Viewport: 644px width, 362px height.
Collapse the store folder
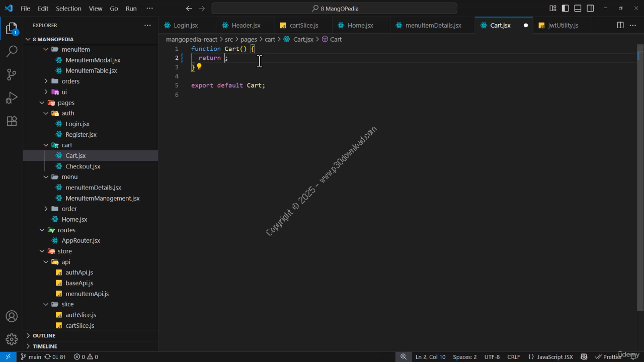click(x=64, y=251)
